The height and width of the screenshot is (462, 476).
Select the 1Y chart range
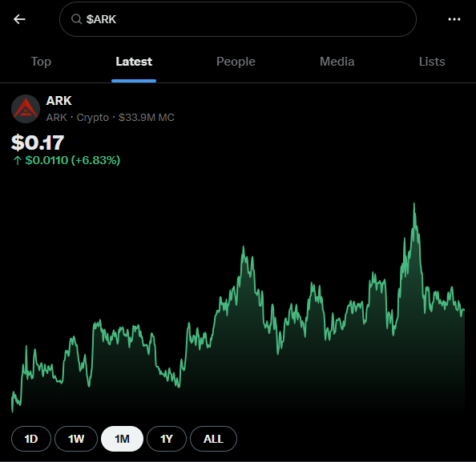pyautogui.click(x=167, y=439)
